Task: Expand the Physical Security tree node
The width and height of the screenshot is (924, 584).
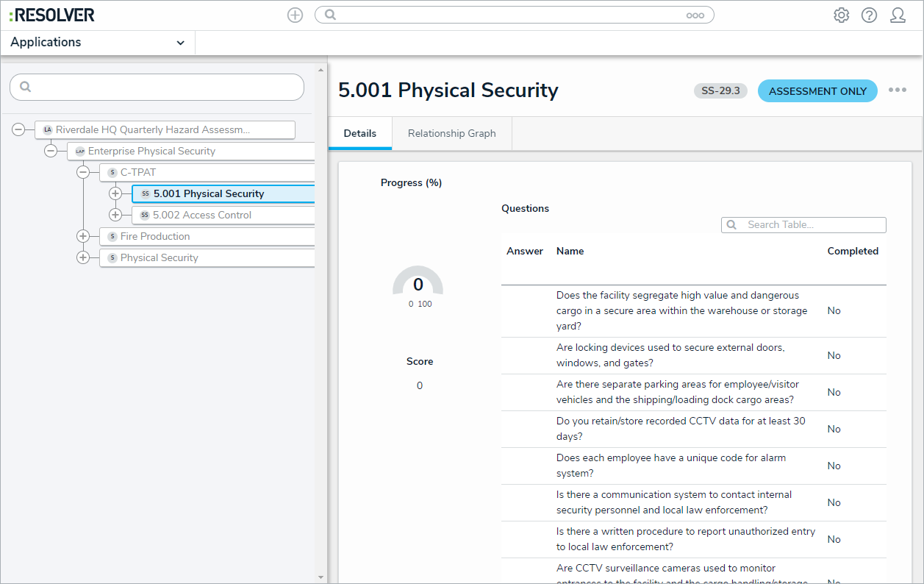Action: click(83, 257)
